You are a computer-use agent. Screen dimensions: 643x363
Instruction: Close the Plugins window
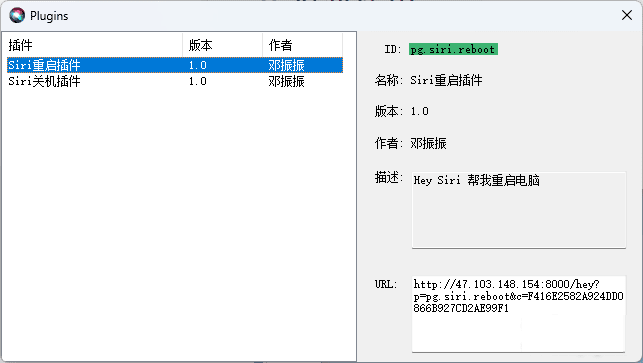click(x=627, y=15)
